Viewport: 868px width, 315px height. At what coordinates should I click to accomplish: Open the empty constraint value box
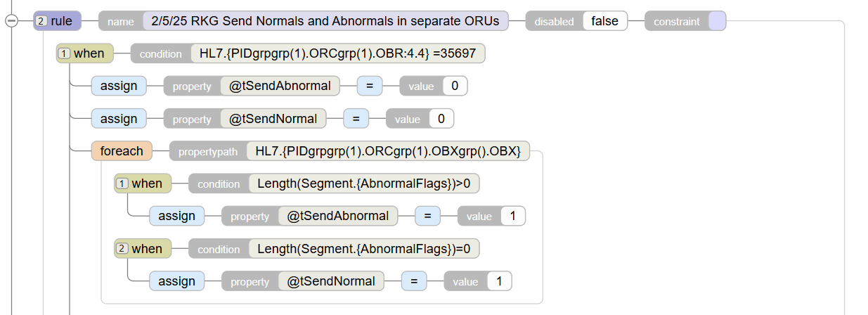pos(717,21)
